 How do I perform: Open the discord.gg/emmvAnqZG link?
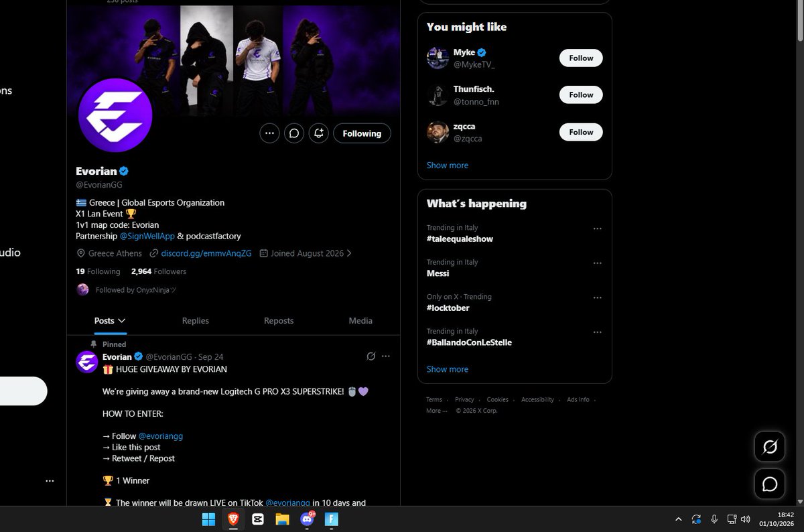(206, 253)
